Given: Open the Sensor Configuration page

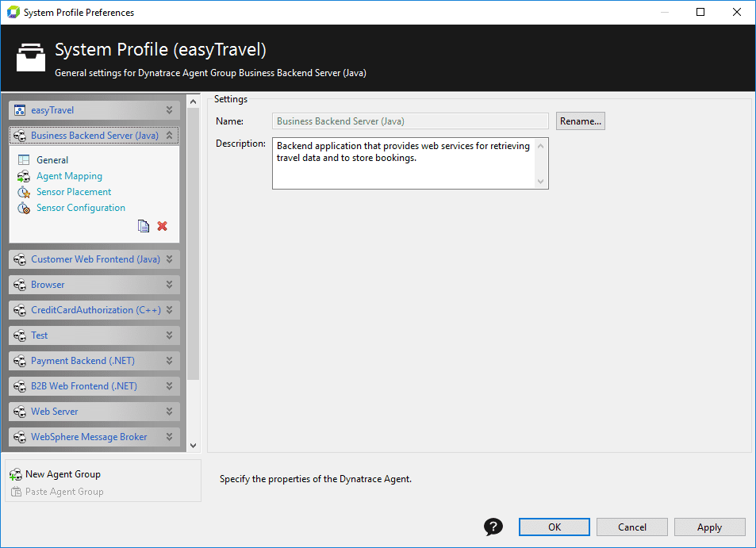Looking at the screenshot, I should 81,208.
